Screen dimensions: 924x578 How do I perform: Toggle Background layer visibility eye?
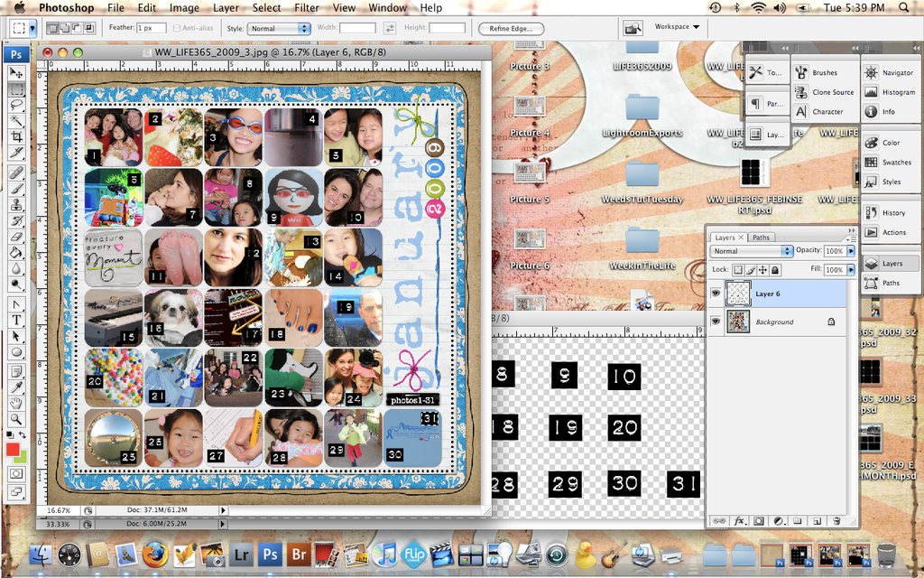click(x=716, y=322)
